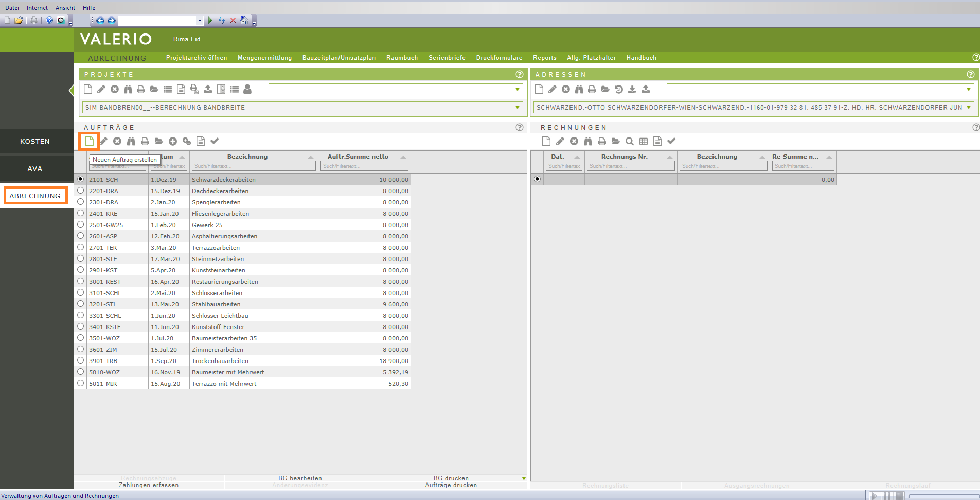Select the 5011-MIR Terrazzo mit Mehrwert row radio
The height and width of the screenshot is (500, 980).
coord(81,383)
